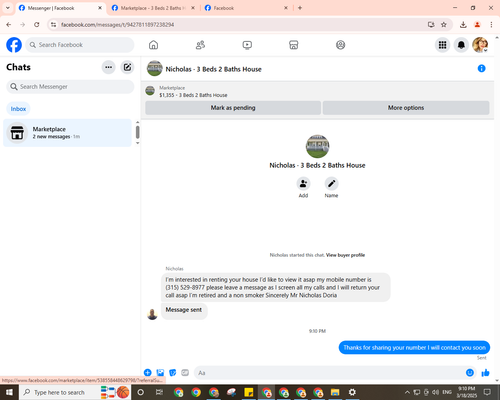The width and height of the screenshot is (500, 400).
Task: Open the emoji picker in message box
Action: click(x=470, y=372)
